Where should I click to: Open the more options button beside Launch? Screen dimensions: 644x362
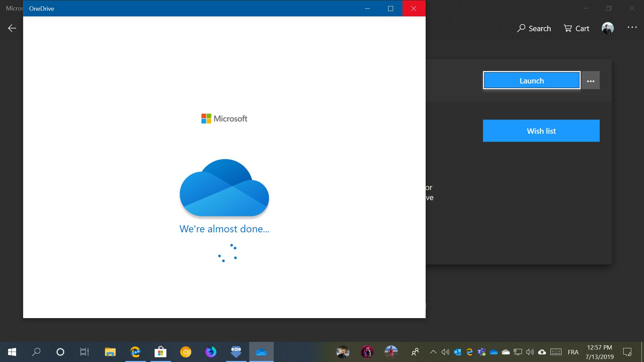click(x=591, y=80)
